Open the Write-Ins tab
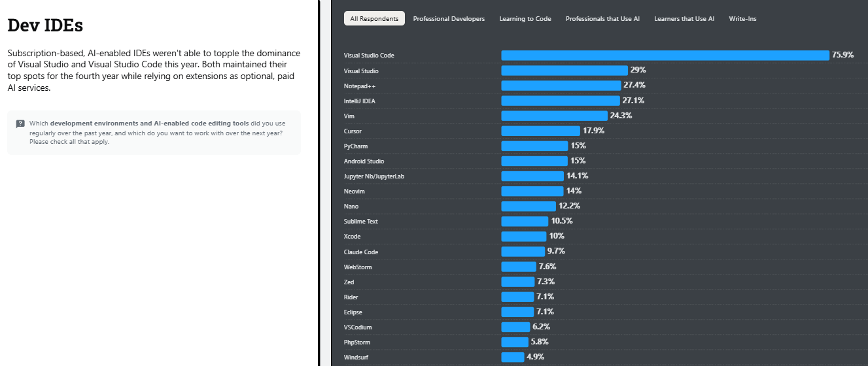The width and height of the screenshot is (868, 366). 742,19
